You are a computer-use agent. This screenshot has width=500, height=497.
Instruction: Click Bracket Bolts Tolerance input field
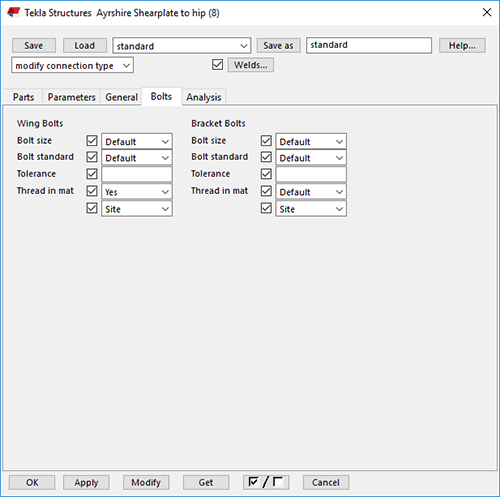311,174
